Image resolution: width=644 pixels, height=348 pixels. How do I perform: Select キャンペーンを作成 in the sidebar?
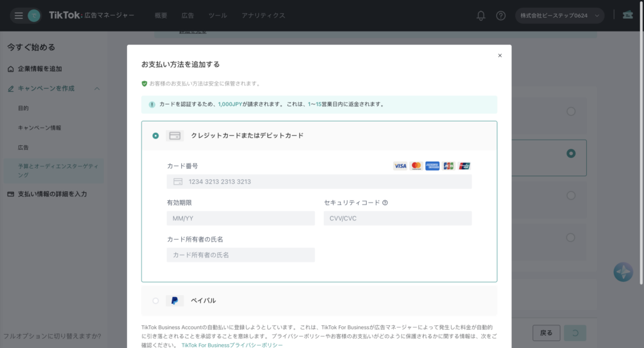(46, 89)
